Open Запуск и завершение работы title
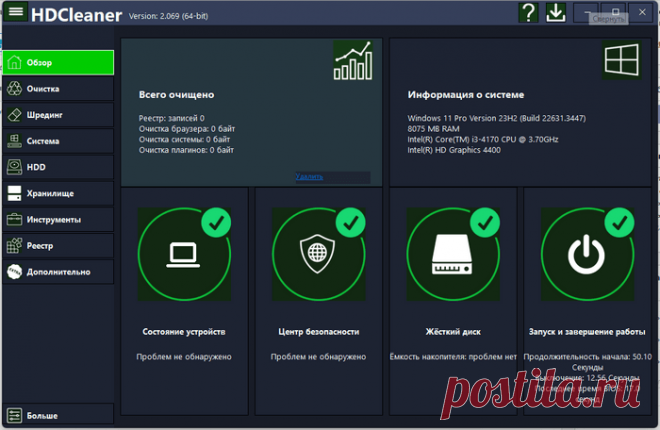Image resolution: width=660 pixels, height=430 pixels. tap(587, 332)
